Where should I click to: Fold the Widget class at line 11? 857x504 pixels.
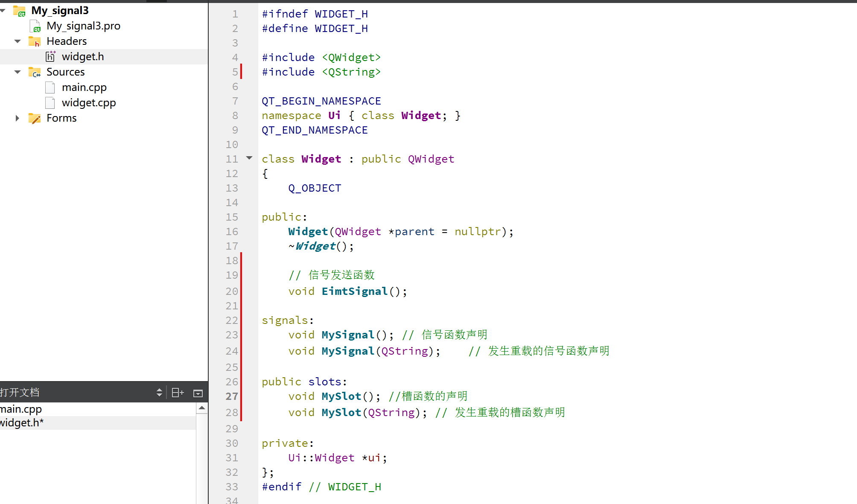pyautogui.click(x=249, y=158)
